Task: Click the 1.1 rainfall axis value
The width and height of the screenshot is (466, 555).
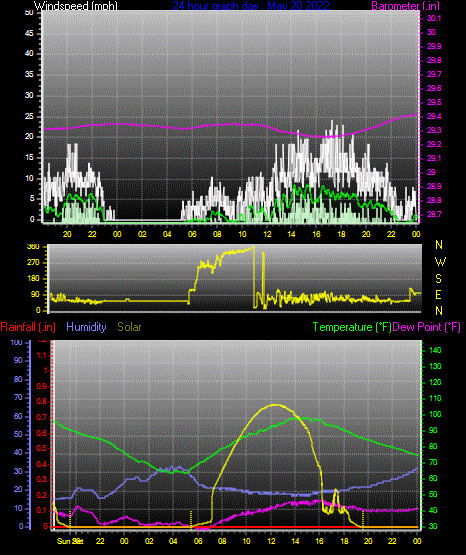Action: click(42, 355)
